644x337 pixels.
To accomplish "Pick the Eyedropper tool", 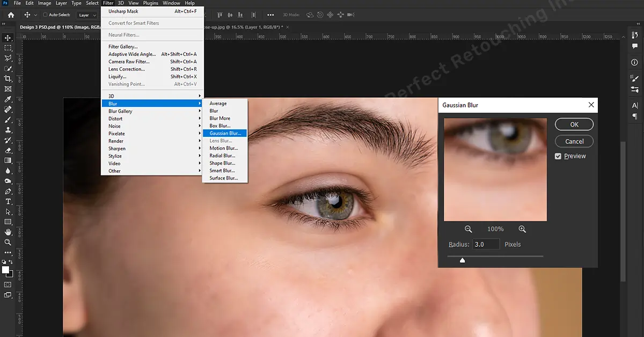I will click(8, 99).
